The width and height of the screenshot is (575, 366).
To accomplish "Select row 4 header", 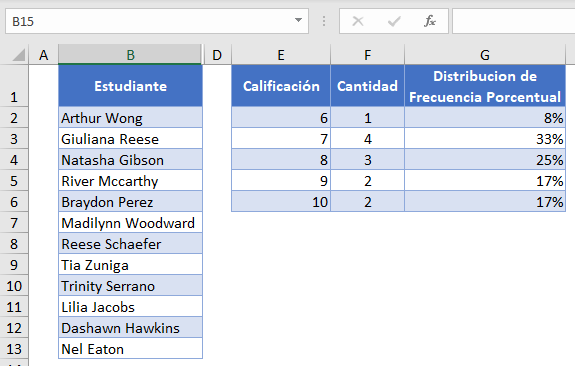I will (x=14, y=160).
